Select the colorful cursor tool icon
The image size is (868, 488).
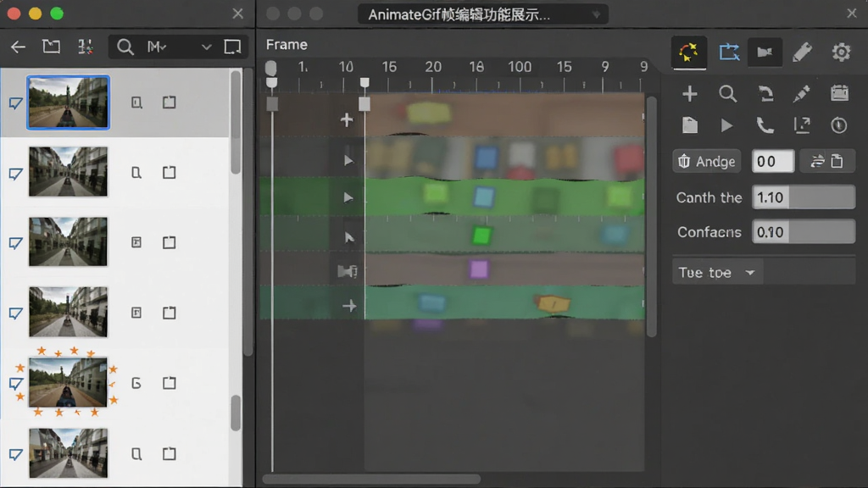click(x=688, y=53)
